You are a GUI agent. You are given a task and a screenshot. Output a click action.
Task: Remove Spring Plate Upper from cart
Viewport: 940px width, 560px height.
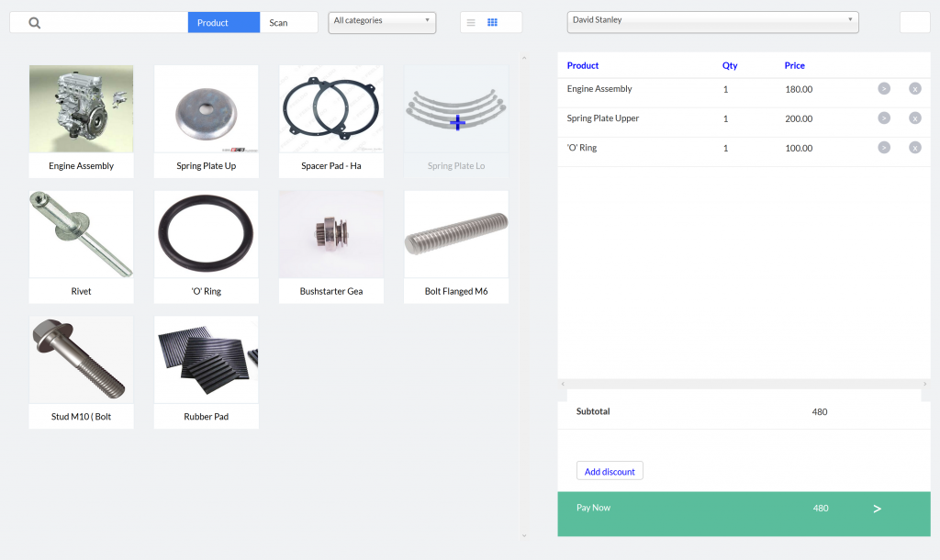pos(915,118)
